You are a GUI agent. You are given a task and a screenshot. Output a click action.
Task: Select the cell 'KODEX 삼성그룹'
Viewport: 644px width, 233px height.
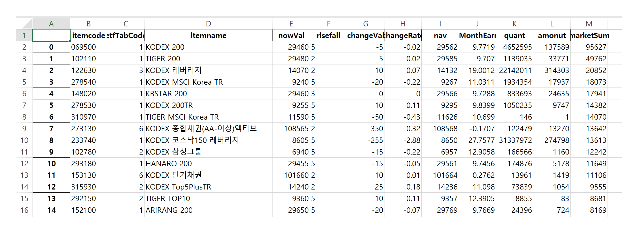[208, 152]
